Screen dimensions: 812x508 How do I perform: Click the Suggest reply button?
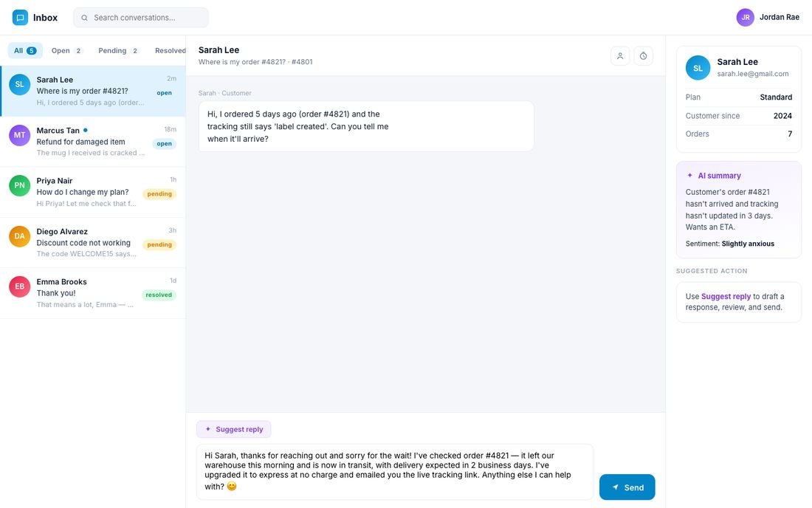point(233,429)
